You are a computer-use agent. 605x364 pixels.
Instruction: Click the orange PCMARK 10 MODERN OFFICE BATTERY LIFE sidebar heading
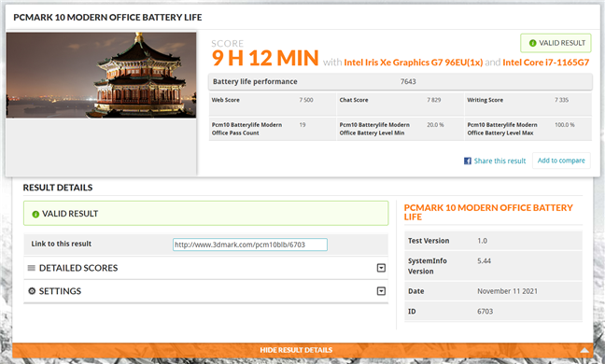coord(488,212)
